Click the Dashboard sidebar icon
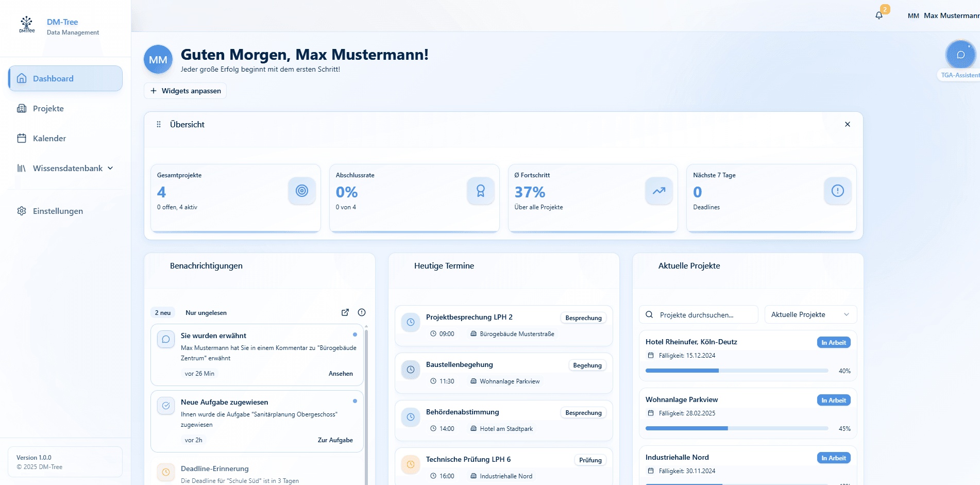Viewport: 980px width, 485px height. click(x=21, y=78)
